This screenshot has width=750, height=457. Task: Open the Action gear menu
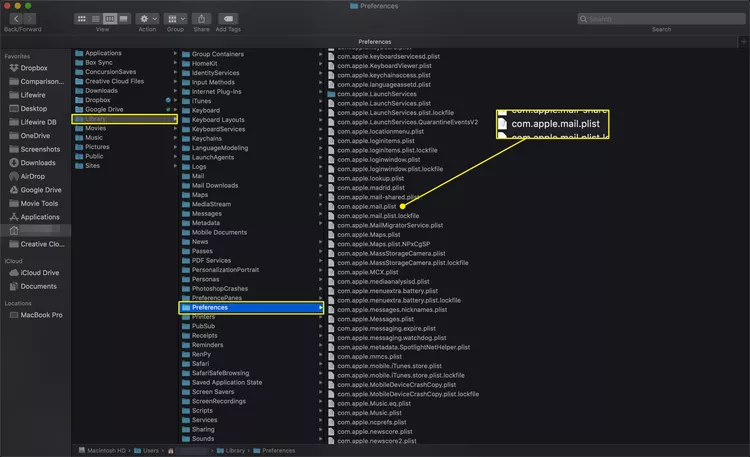point(147,19)
